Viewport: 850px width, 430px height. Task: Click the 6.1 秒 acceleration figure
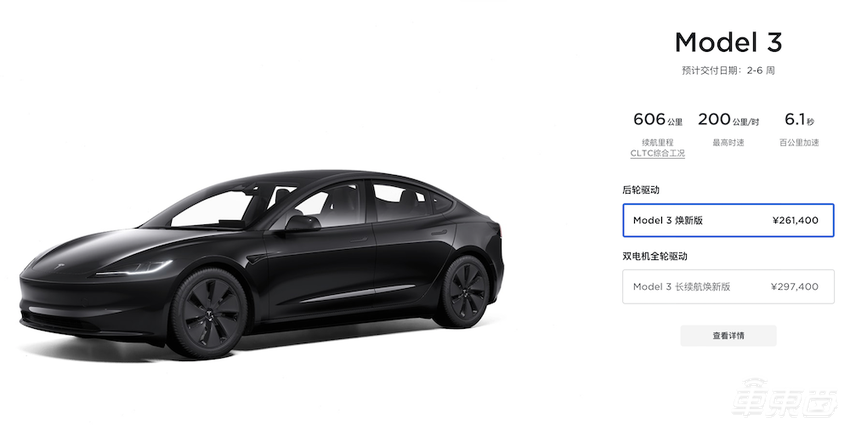[x=799, y=119]
